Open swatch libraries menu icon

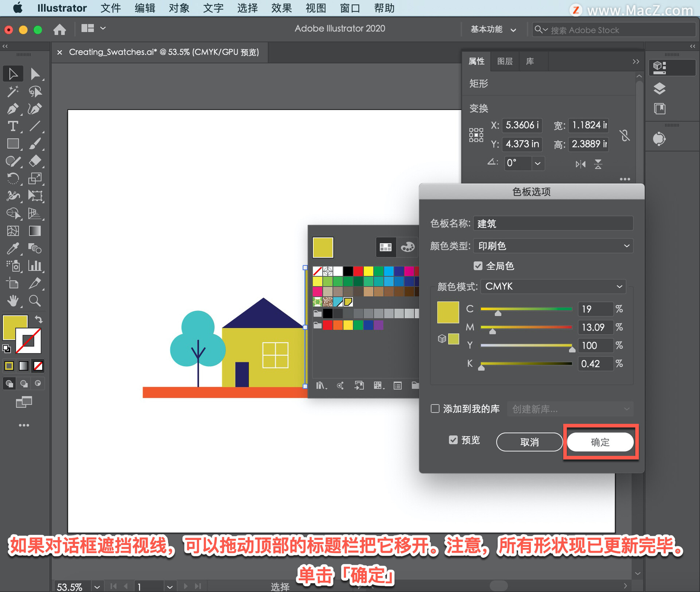321,386
